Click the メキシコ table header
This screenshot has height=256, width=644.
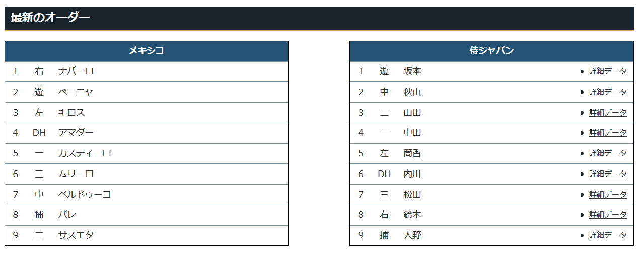147,51
